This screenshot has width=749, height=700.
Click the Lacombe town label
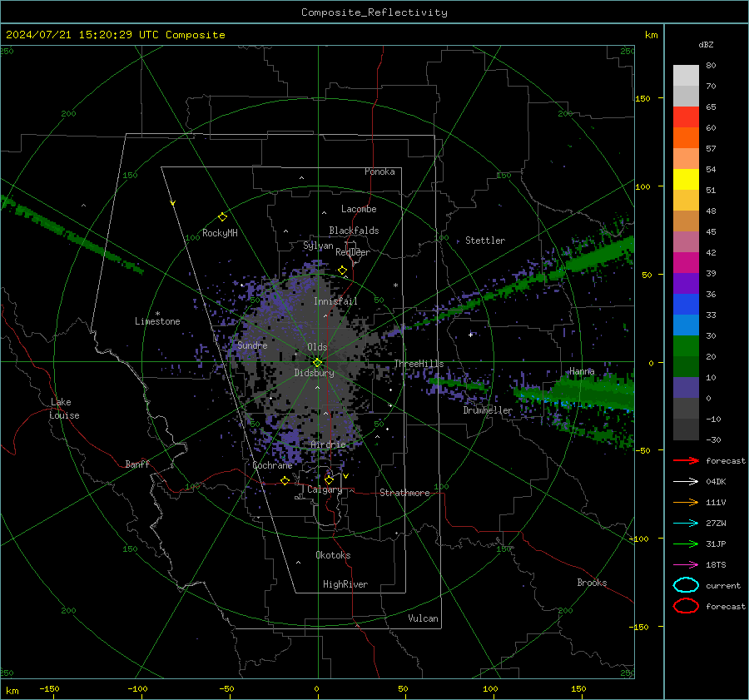pos(359,209)
